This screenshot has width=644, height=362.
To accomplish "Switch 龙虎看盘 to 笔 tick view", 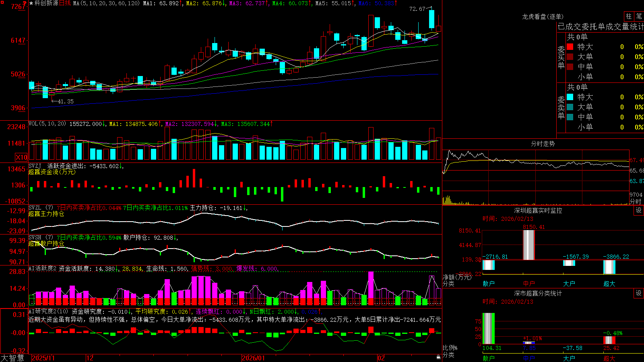I will click(639, 16).
